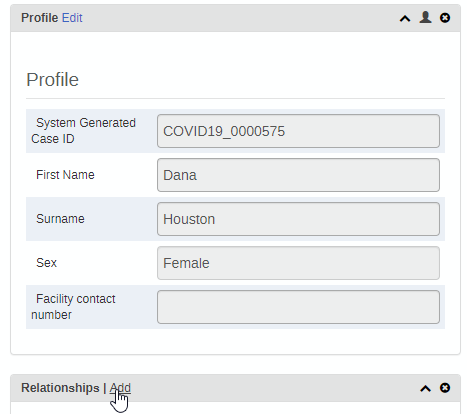Click the Surname label
Image resolution: width=467 pixels, height=414 pixels.
tap(60, 219)
